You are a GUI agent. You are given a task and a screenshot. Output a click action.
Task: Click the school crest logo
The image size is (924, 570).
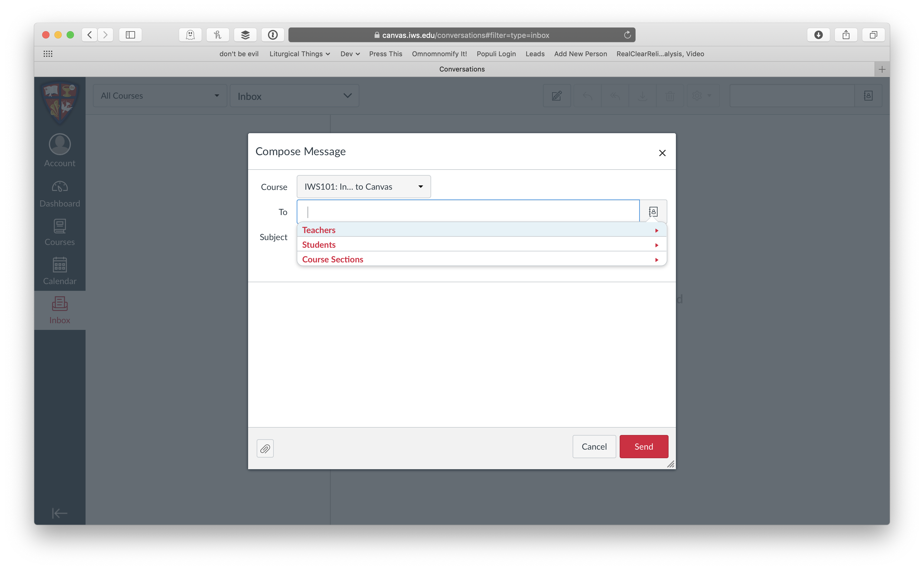pyautogui.click(x=60, y=103)
